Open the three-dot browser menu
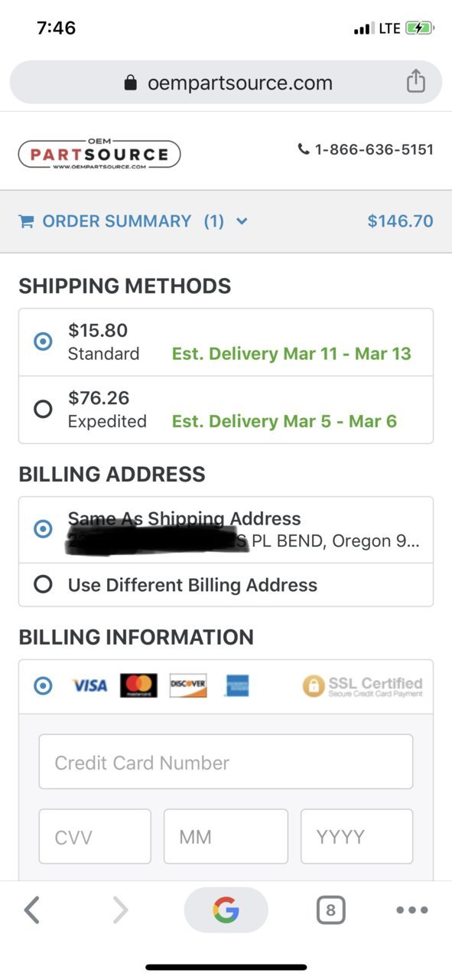Screen dimensions: 452x980 [x=412, y=910]
